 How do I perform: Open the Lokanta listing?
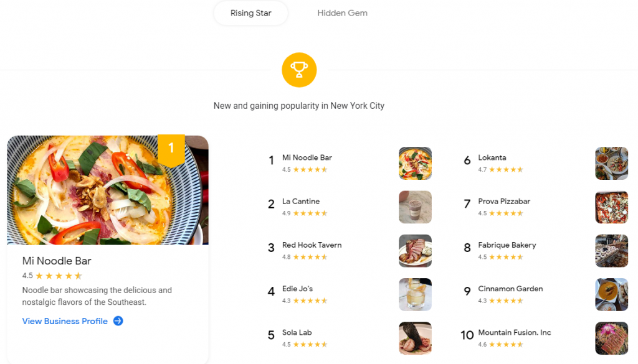coord(492,158)
